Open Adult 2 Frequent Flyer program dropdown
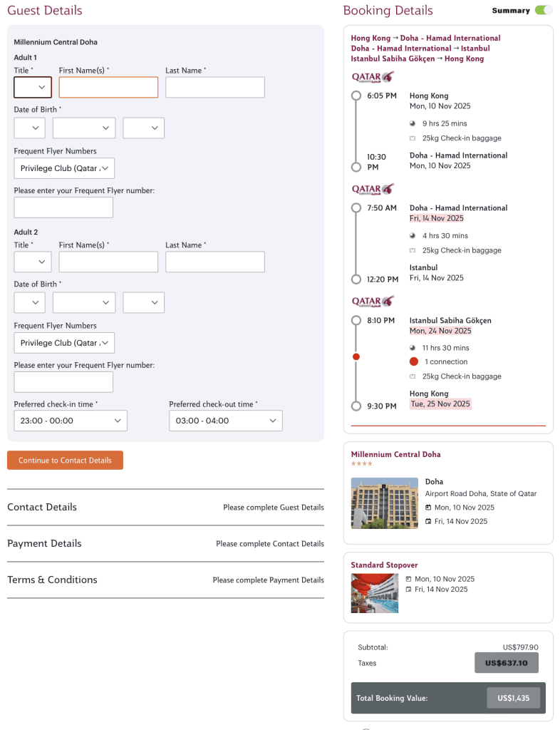Screen dimensions: 560x730 (x=64, y=343)
